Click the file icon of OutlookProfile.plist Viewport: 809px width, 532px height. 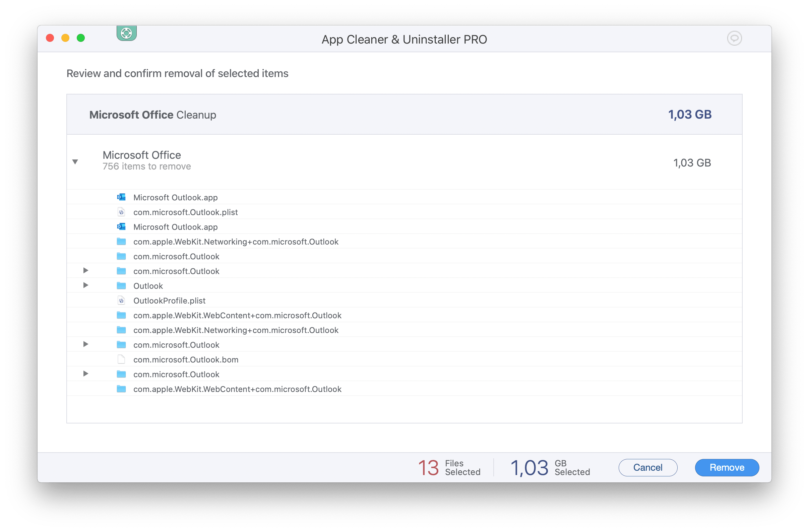pos(121,300)
